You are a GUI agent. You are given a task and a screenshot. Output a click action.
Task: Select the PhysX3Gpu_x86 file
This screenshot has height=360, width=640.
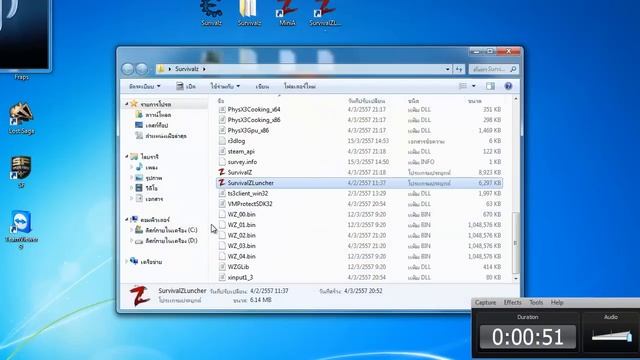pyautogui.click(x=359, y=131)
